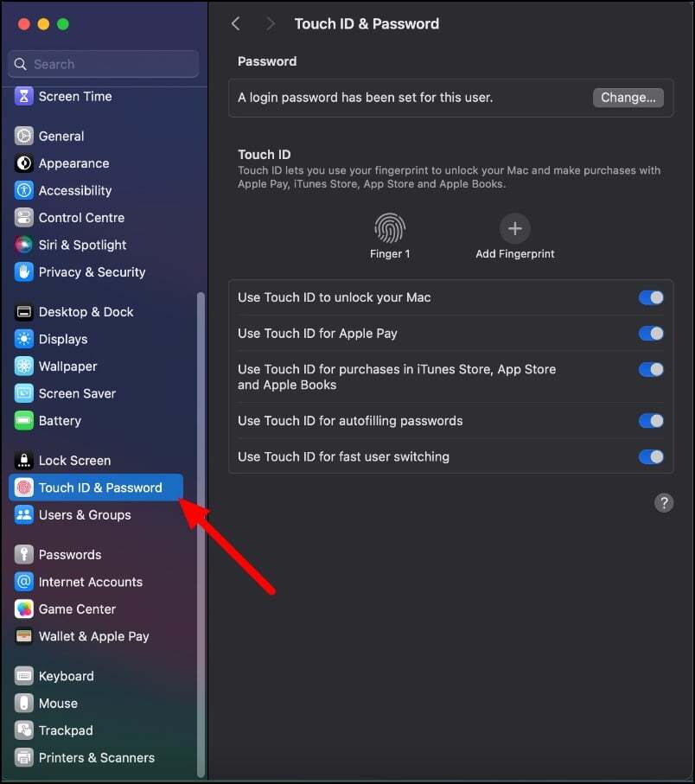Go back with the left chevron
This screenshot has width=695, height=784.
pos(236,23)
